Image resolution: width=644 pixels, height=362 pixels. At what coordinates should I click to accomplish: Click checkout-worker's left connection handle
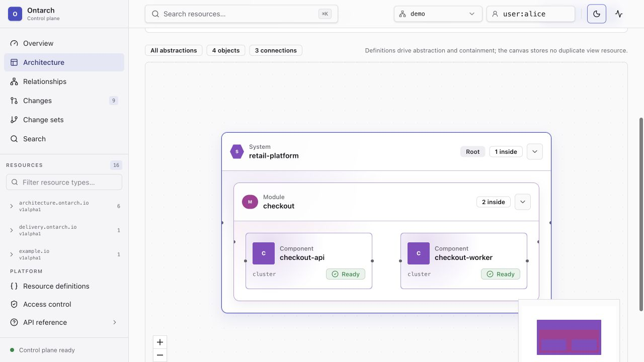tap(400, 261)
